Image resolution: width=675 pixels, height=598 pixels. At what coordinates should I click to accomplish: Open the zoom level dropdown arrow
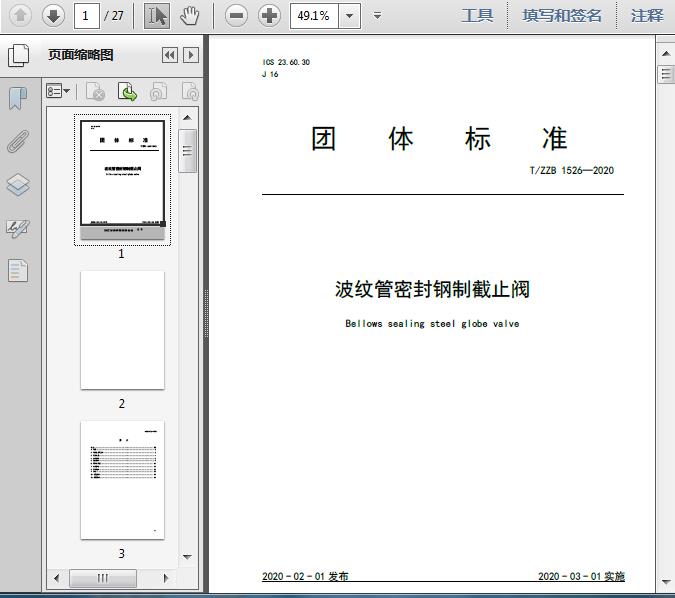(x=350, y=16)
